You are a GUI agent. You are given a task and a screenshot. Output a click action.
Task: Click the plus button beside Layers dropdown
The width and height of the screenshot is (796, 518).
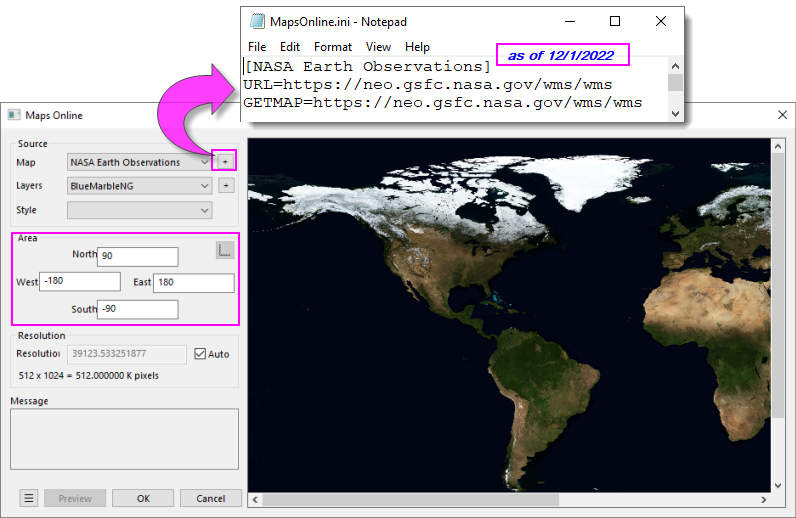(x=226, y=186)
